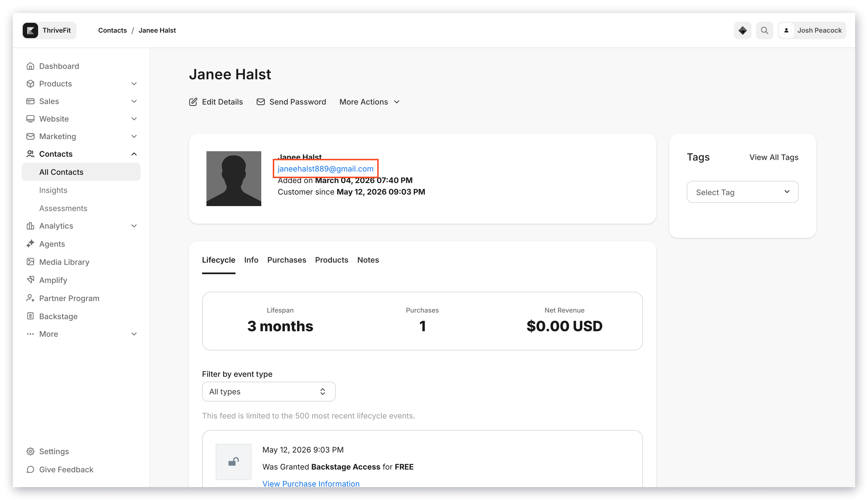Click the ThriveFit logo icon
This screenshot has height=500, width=868.
tap(30, 30)
